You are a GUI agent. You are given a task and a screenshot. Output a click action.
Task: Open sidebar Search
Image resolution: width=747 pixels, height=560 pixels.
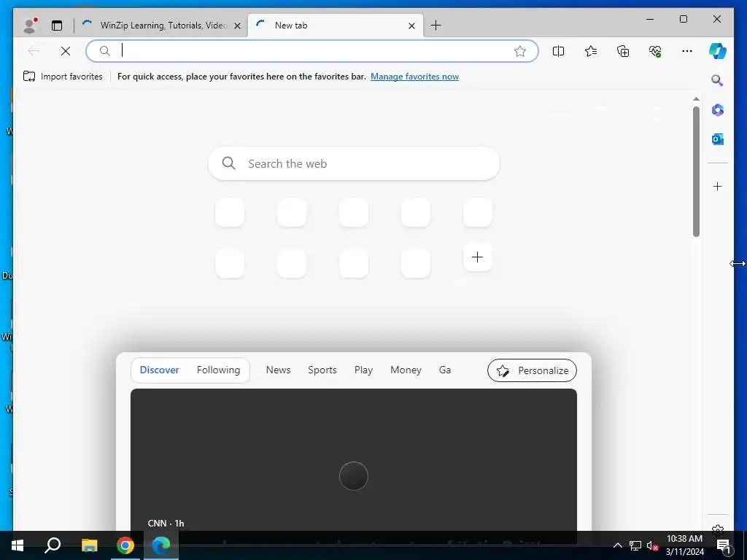click(x=718, y=80)
